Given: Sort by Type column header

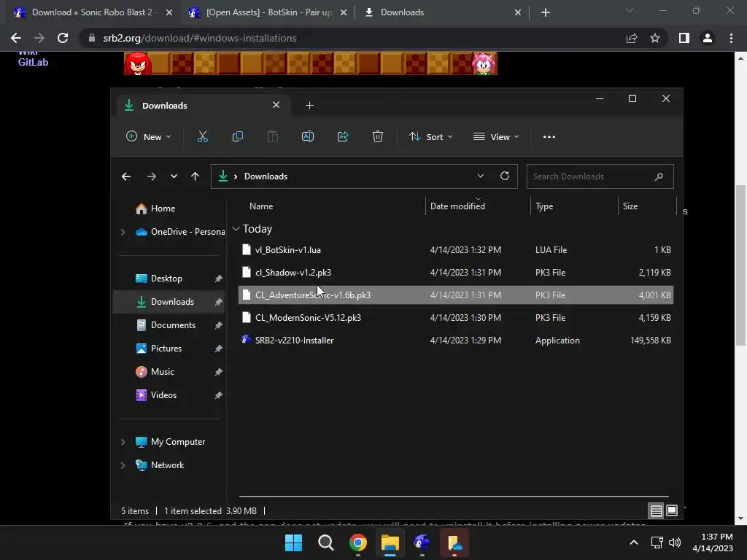Looking at the screenshot, I should [544, 206].
